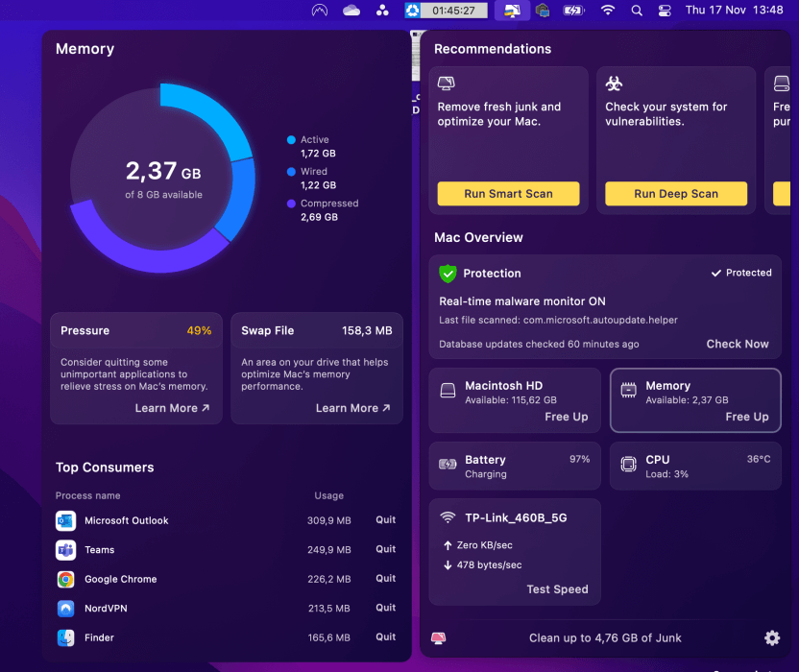The width and height of the screenshot is (799, 672).
Task: Open settings via the gear icon
Action: (x=770, y=637)
